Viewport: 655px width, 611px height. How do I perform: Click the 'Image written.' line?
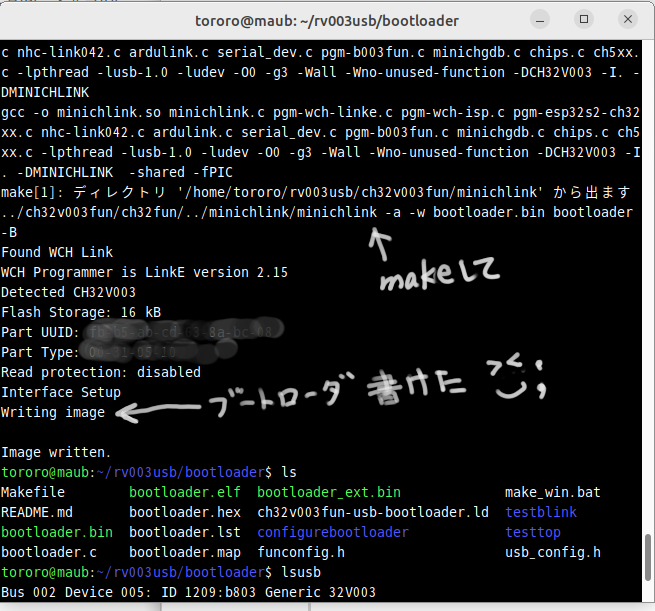click(56, 452)
